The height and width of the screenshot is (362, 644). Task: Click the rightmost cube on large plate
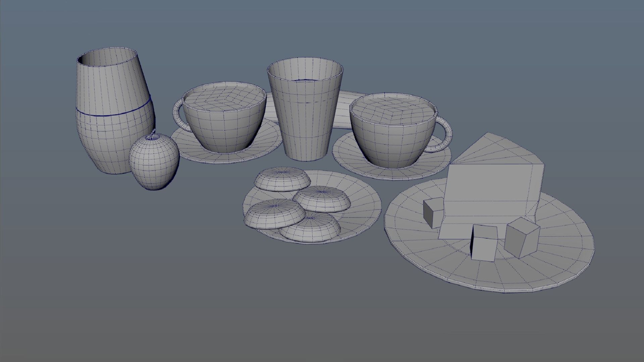click(522, 238)
